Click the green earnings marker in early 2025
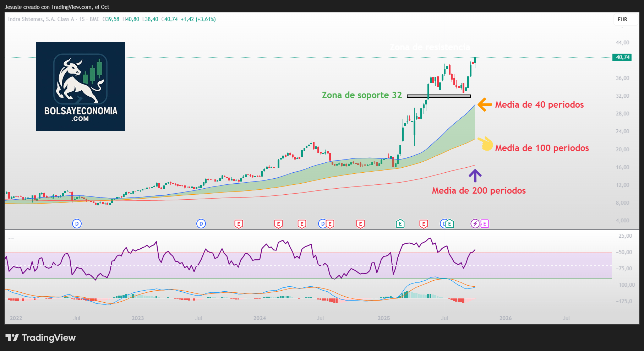 click(x=400, y=223)
